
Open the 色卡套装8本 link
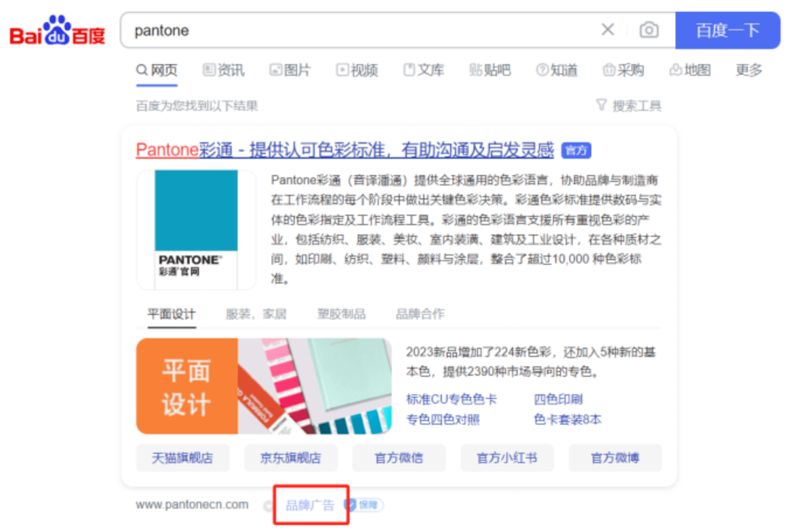pyautogui.click(x=567, y=419)
